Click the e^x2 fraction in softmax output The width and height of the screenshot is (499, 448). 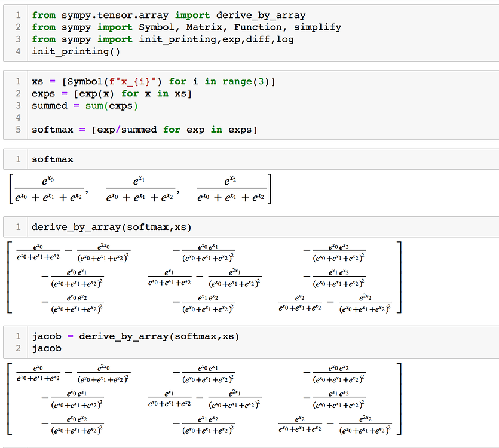pyautogui.click(x=231, y=188)
